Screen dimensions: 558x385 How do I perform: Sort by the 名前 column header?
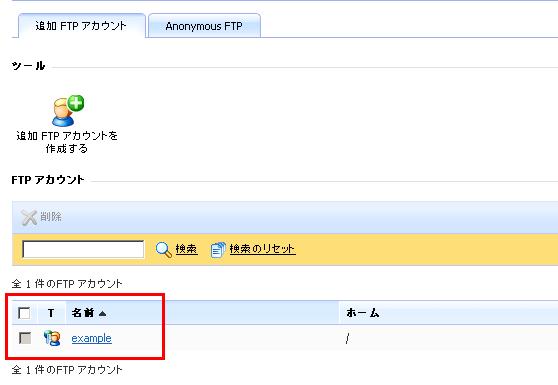tap(83, 313)
